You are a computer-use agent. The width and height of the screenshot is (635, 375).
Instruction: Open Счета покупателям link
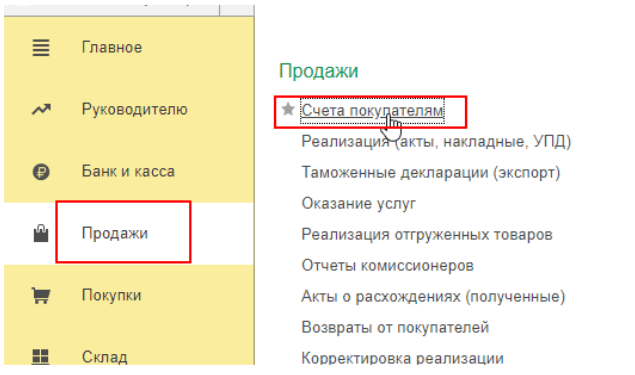[373, 110]
